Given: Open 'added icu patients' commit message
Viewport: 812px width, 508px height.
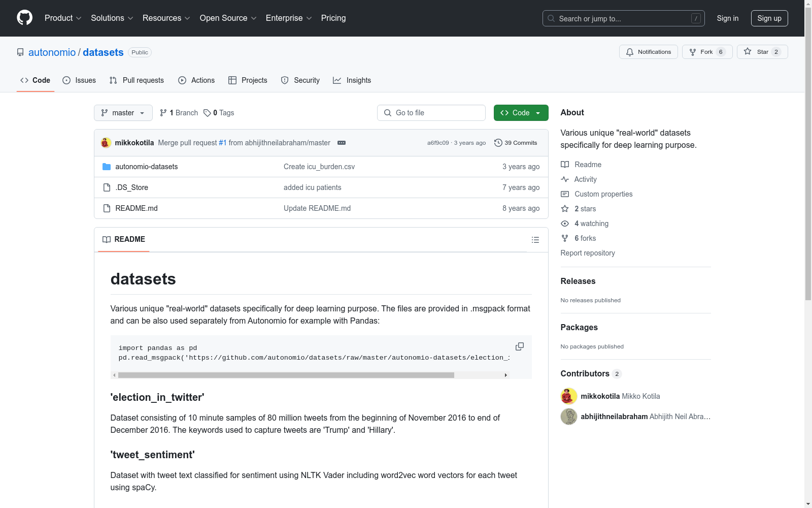Looking at the screenshot, I should tap(313, 187).
